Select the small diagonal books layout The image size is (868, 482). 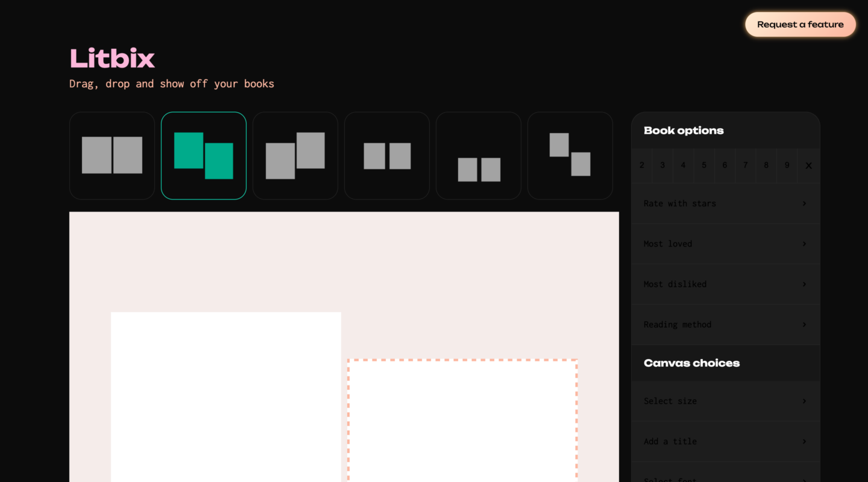point(570,155)
